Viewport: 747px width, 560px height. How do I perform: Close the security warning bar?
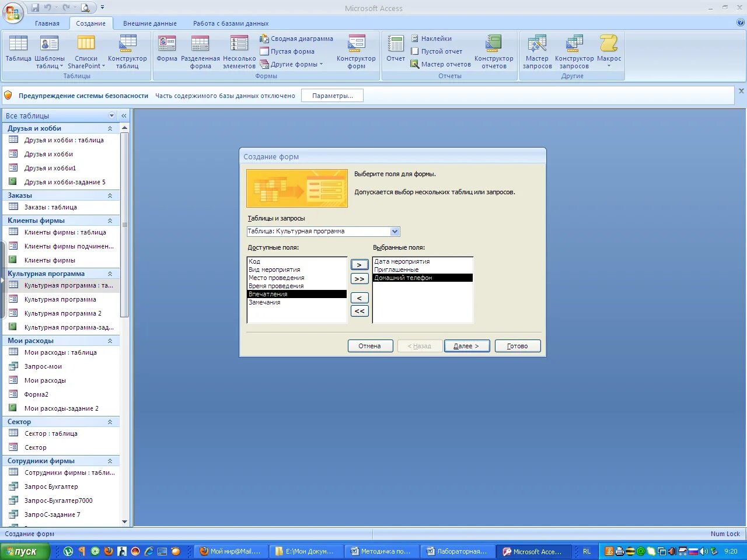pyautogui.click(x=741, y=91)
